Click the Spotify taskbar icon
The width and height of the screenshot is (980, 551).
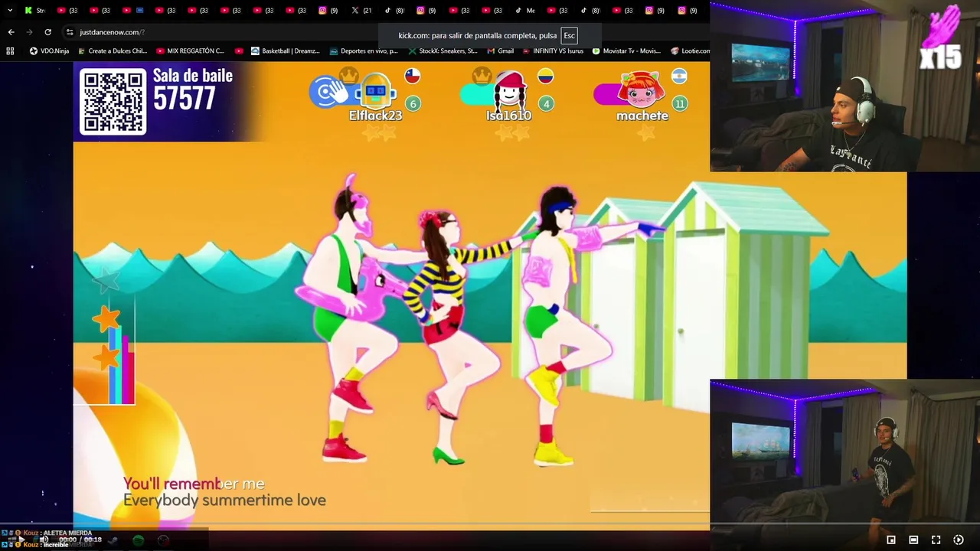pyautogui.click(x=138, y=540)
